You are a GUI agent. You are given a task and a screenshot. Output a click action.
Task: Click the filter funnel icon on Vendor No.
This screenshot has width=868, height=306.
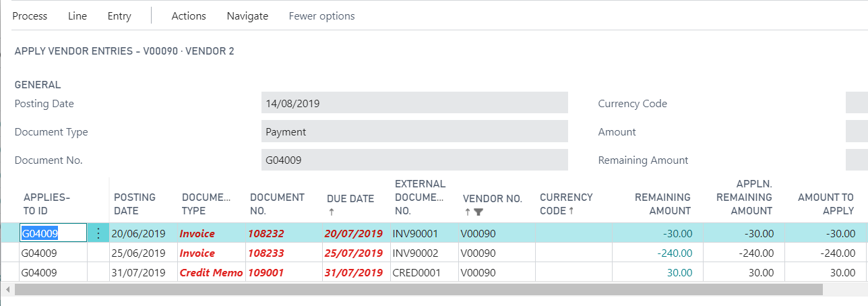[478, 212]
